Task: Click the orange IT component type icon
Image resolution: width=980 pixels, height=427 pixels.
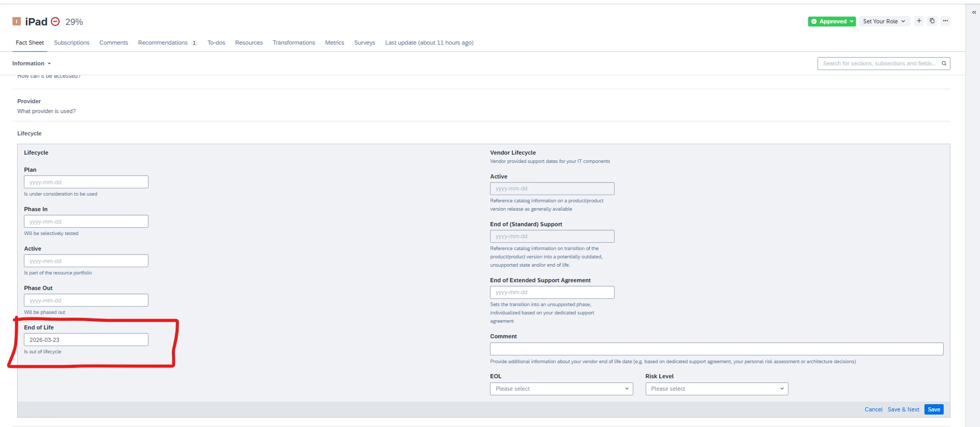Action: point(17,21)
